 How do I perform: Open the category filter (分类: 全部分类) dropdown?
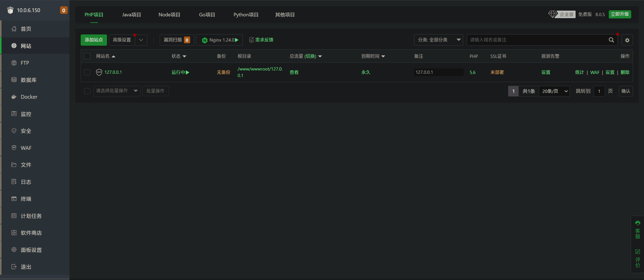pos(438,40)
